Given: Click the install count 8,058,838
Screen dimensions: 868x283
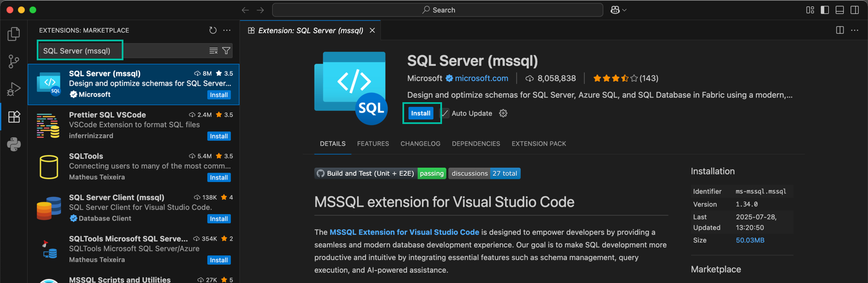Looking at the screenshot, I should 551,79.
